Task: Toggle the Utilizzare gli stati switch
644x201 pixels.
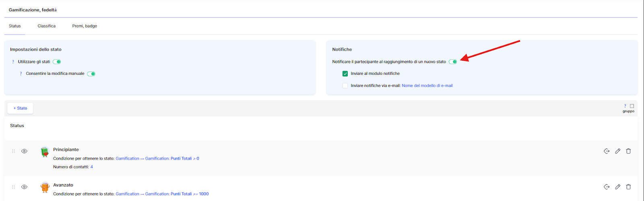Action: coord(57,62)
